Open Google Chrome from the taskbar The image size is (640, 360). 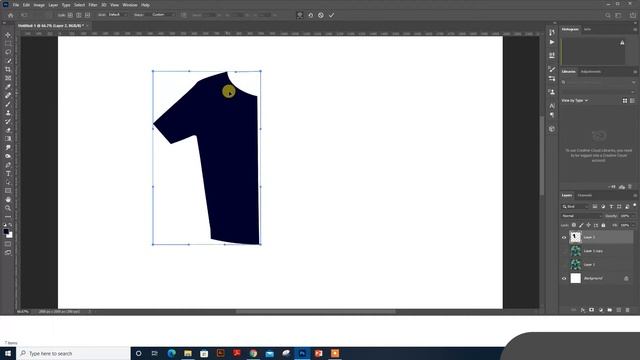click(x=253, y=353)
